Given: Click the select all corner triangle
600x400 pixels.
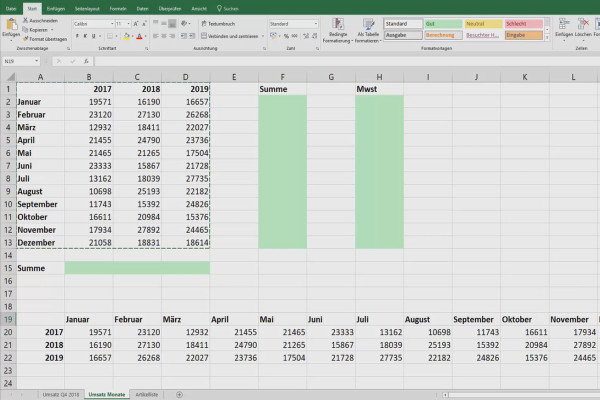Looking at the screenshot, I should click(x=11, y=77).
